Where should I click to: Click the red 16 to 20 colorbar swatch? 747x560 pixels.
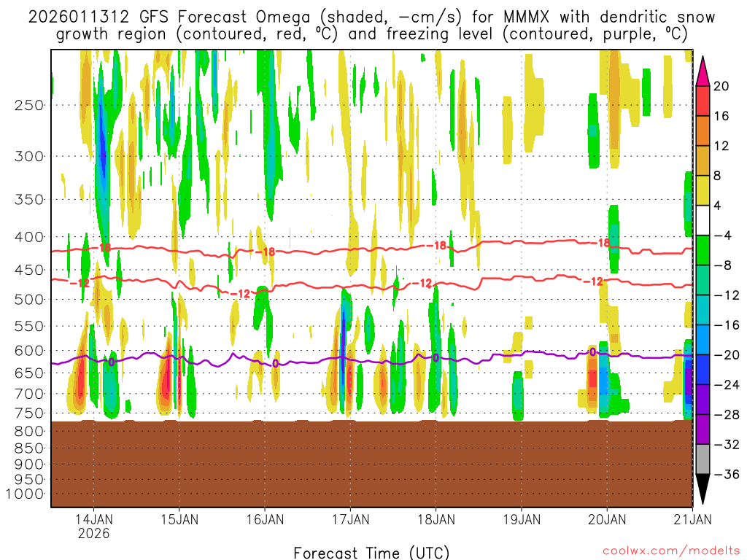pos(703,101)
